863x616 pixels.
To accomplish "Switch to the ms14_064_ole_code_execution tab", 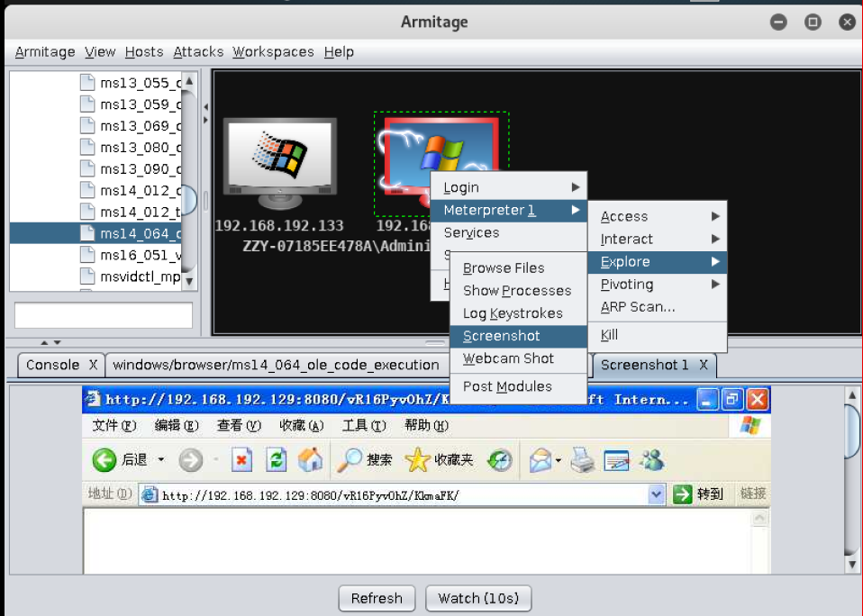I will pos(276,365).
